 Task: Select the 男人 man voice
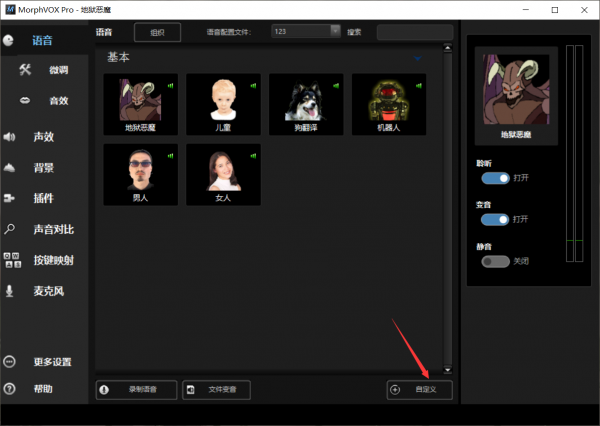tap(140, 175)
